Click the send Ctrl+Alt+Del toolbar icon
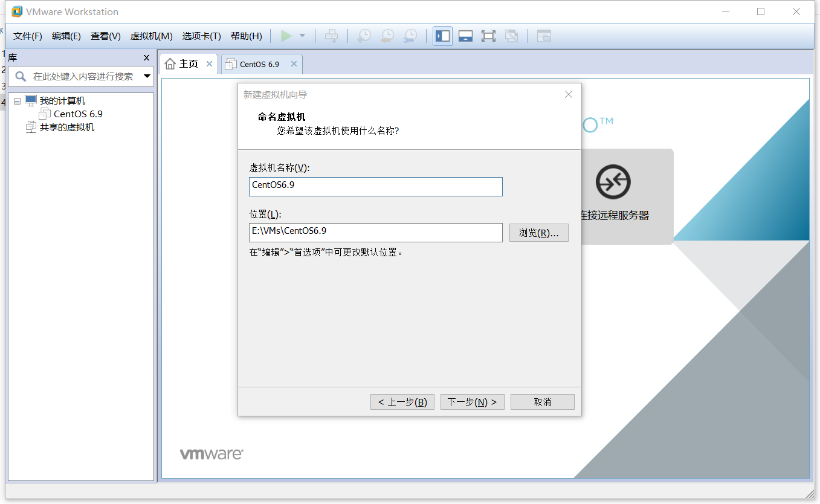820x504 pixels. 331,36
